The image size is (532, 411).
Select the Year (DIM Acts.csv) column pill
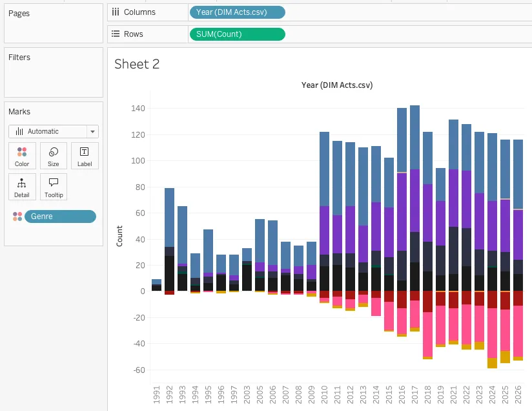237,12
